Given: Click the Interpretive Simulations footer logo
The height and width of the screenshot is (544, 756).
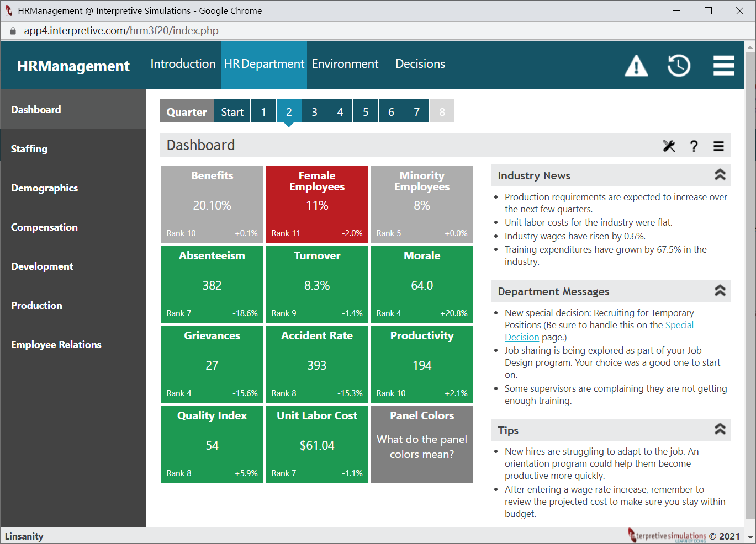Looking at the screenshot, I should [x=667, y=535].
